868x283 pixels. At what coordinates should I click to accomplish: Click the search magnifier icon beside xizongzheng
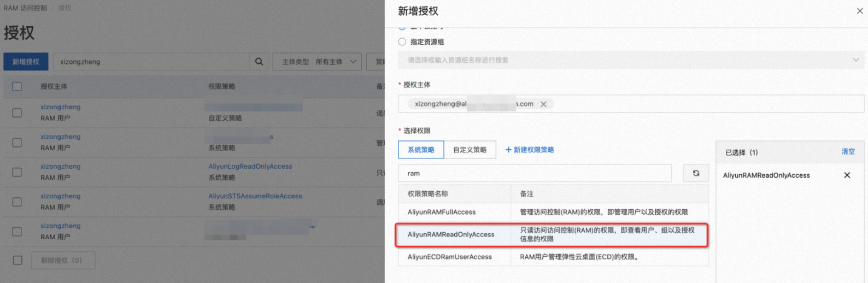[x=259, y=62]
